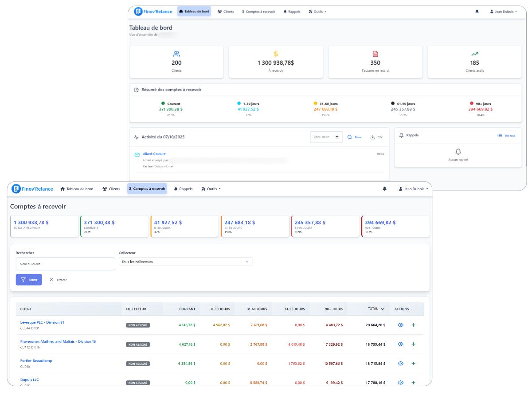Image resolution: width=532 pixels, height=399 pixels.
Task: Open the Tous les collecteurs dropdown
Action: (185, 262)
